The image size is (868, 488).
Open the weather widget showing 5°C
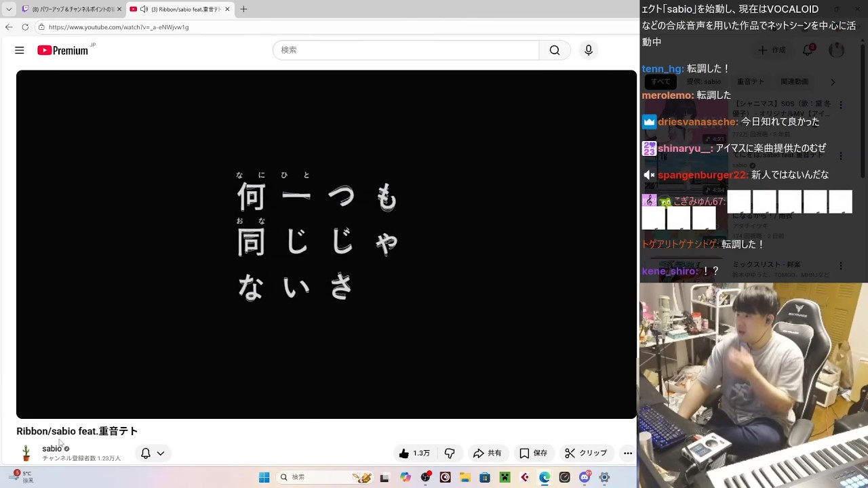pos(20,476)
